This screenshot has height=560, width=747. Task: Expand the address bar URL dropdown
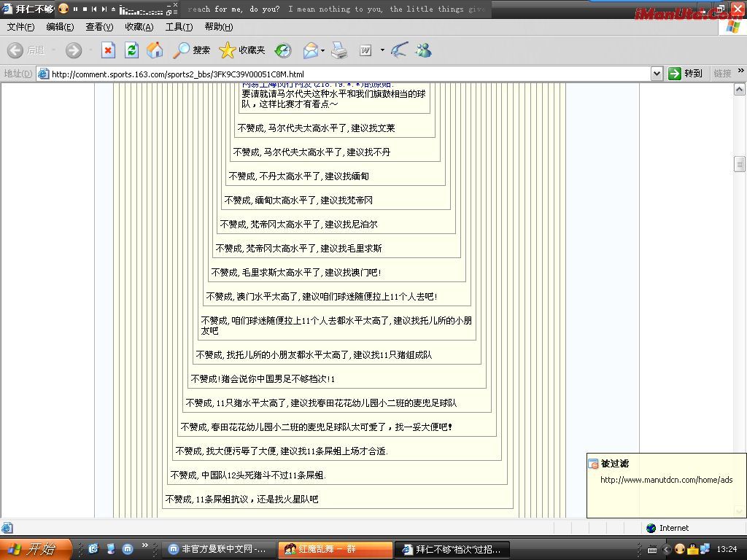coord(656,74)
